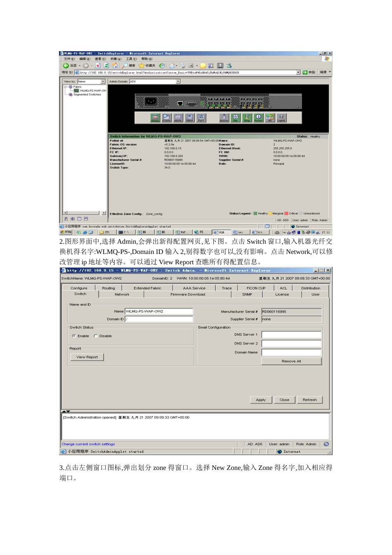Select the Fabric tree root node
Viewport: 392px width, 555px height.
(76, 87)
